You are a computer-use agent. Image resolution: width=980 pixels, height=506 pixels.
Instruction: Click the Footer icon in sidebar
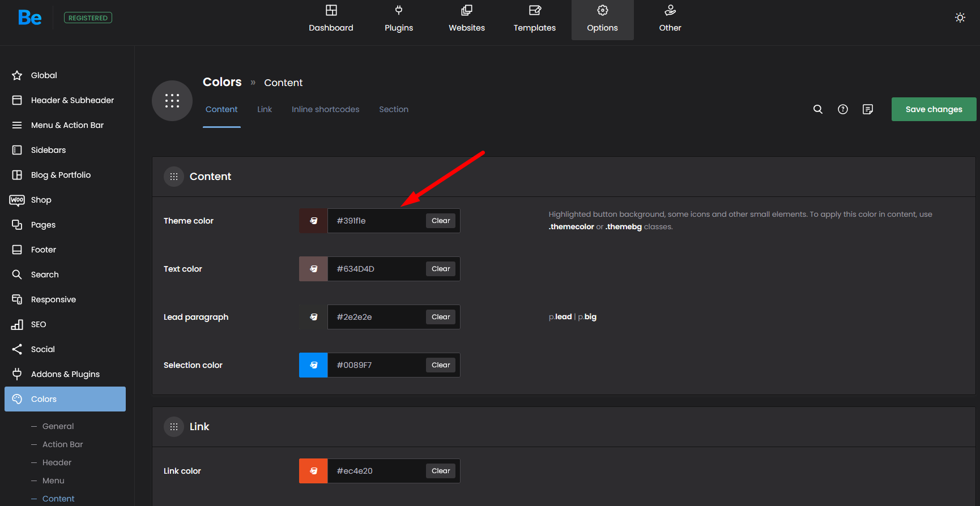(x=17, y=250)
